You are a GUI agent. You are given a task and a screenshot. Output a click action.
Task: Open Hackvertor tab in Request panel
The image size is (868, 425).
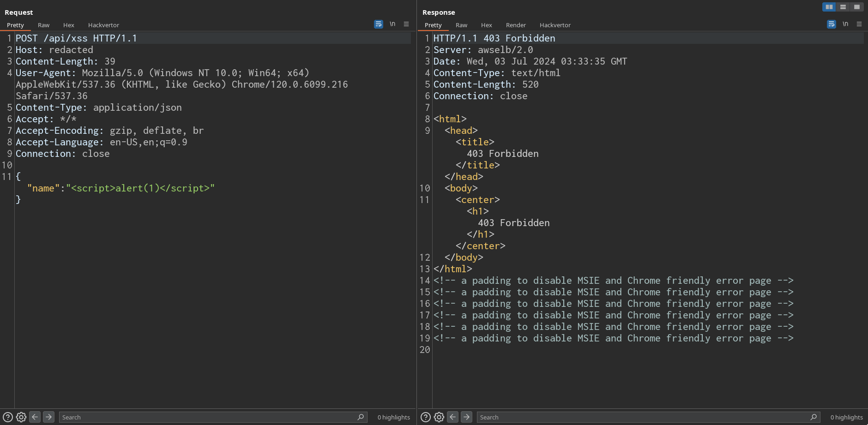(103, 25)
